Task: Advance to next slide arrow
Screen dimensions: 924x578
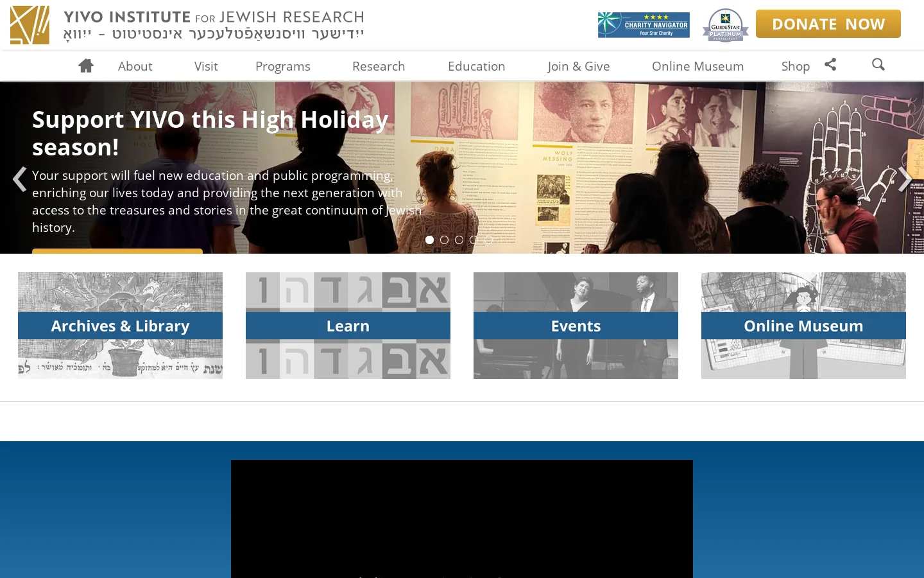Action: pyautogui.click(x=904, y=179)
